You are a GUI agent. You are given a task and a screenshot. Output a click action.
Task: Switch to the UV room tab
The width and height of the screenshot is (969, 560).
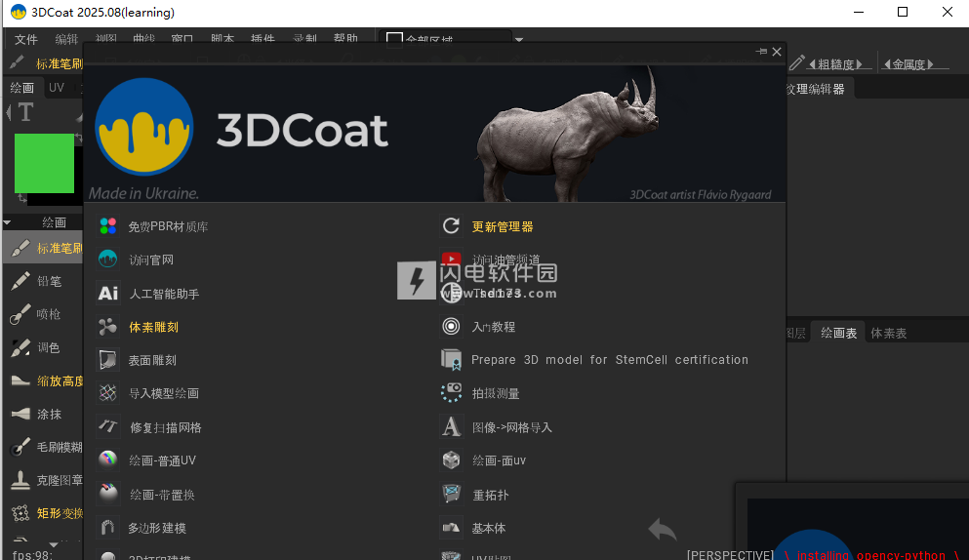(57, 88)
